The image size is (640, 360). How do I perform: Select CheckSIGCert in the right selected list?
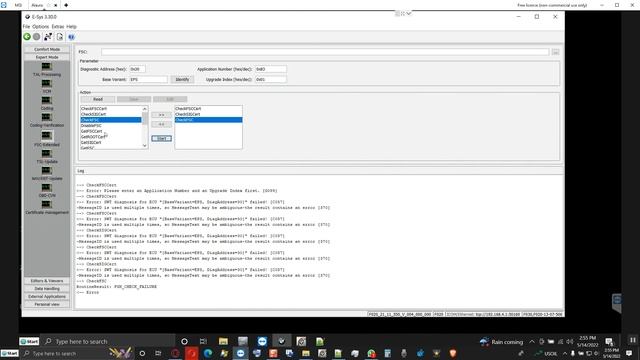(209, 114)
